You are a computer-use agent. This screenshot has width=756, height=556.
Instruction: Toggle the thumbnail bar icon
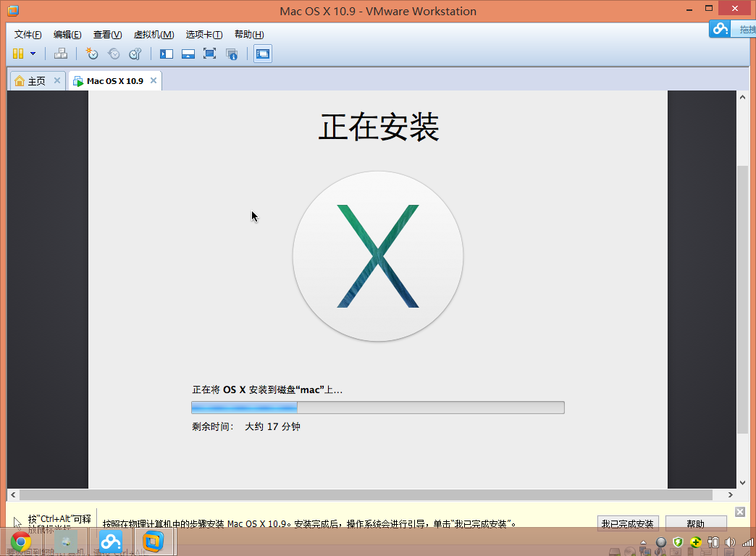click(x=188, y=54)
